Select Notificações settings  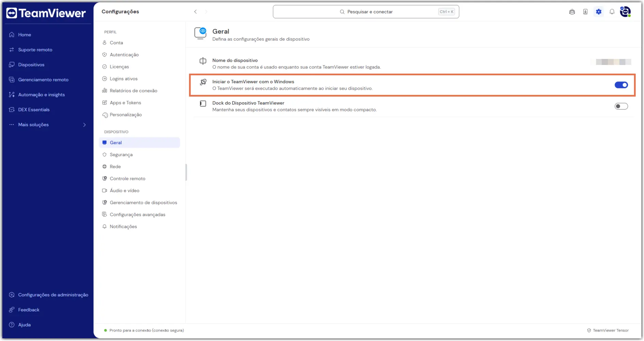123,227
